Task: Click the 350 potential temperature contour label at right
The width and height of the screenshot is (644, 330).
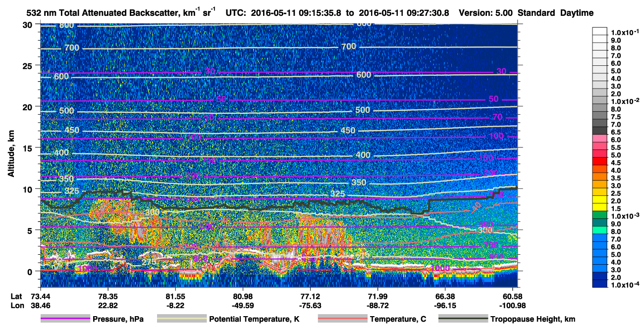Action: [359, 183]
